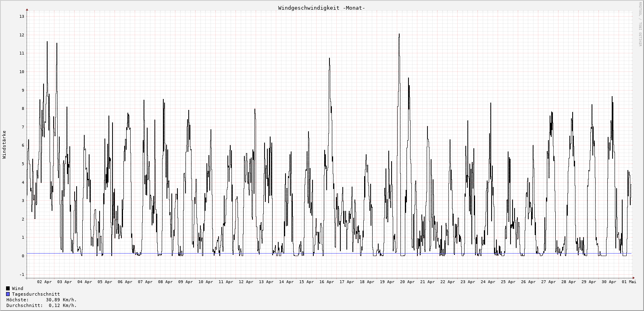This screenshot has height=311, width=644.
Task: Click the black Wind legend swatch
Action: click(x=8, y=288)
